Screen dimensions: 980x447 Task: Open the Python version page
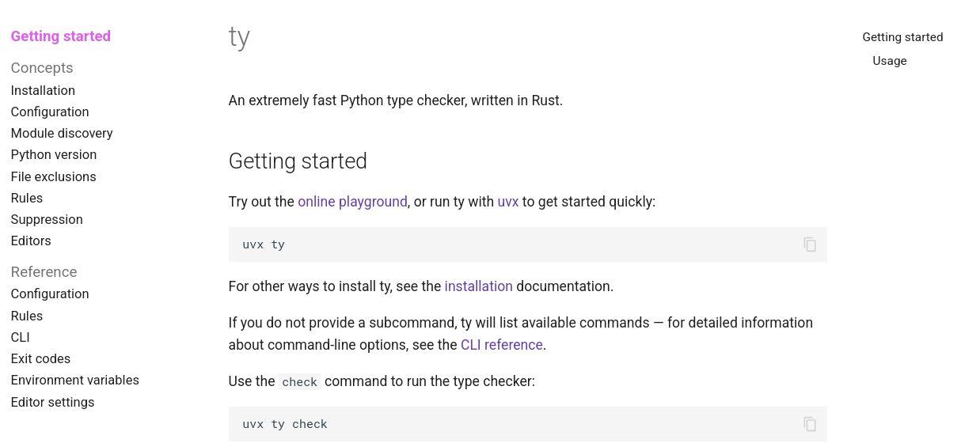[x=54, y=155]
